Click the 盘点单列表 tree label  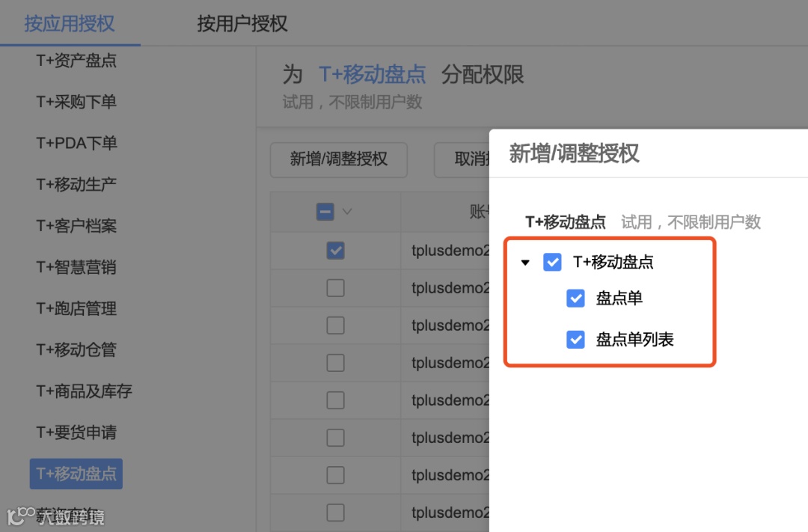click(635, 339)
